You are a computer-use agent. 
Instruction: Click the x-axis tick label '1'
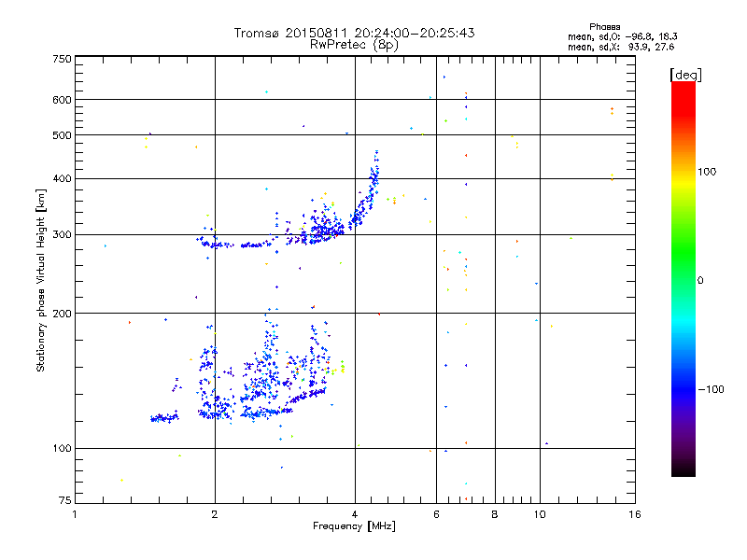tap(75, 514)
